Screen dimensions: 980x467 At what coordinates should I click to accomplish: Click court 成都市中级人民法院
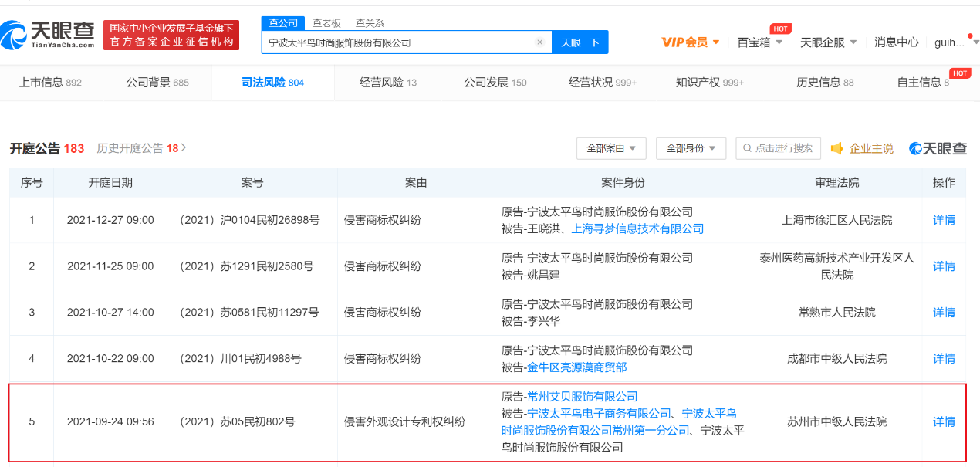pos(836,359)
